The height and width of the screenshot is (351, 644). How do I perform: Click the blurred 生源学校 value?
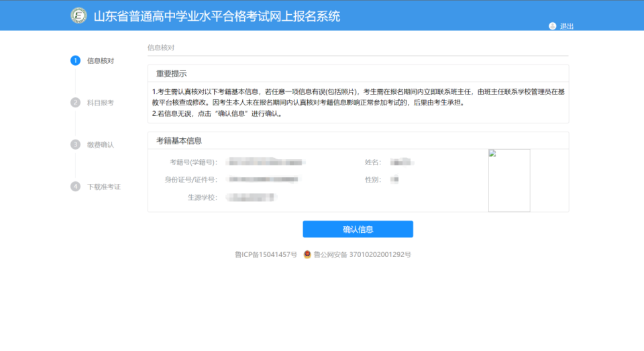click(x=252, y=197)
